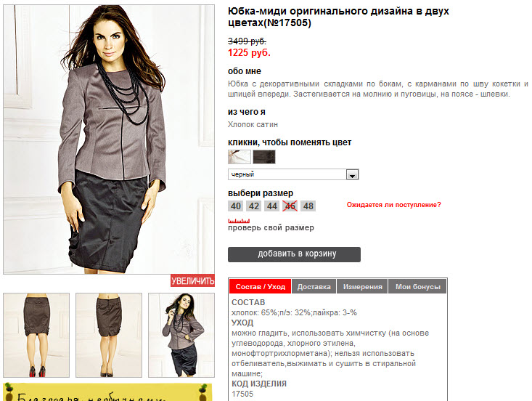Choose size 42
The image size is (532, 401).
pos(254,206)
